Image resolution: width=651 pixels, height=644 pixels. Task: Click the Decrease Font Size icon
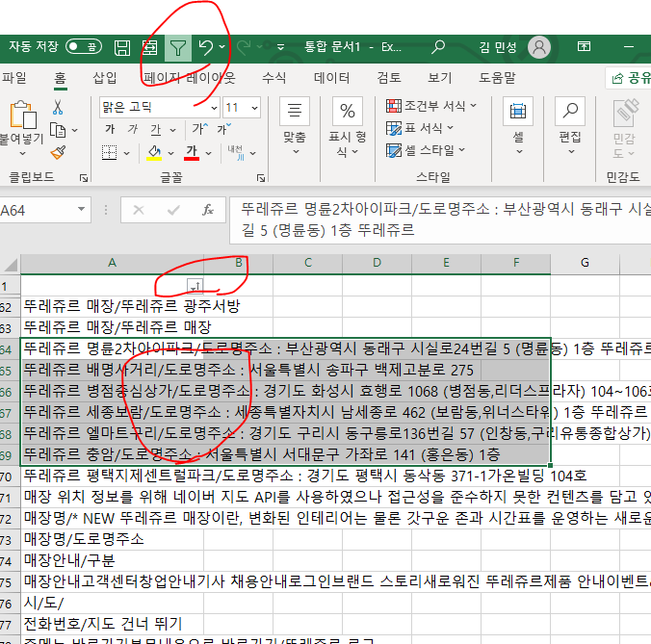coord(223,129)
